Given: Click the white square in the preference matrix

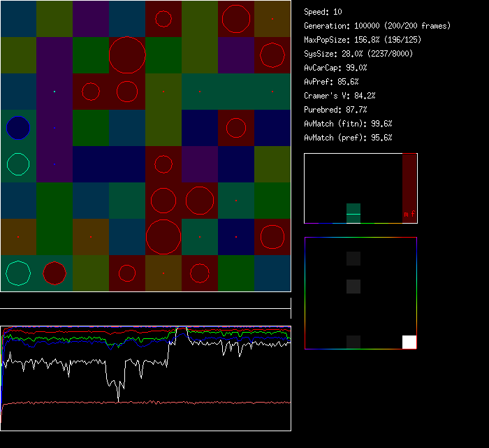Looking at the screenshot, I should click(x=409, y=342).
